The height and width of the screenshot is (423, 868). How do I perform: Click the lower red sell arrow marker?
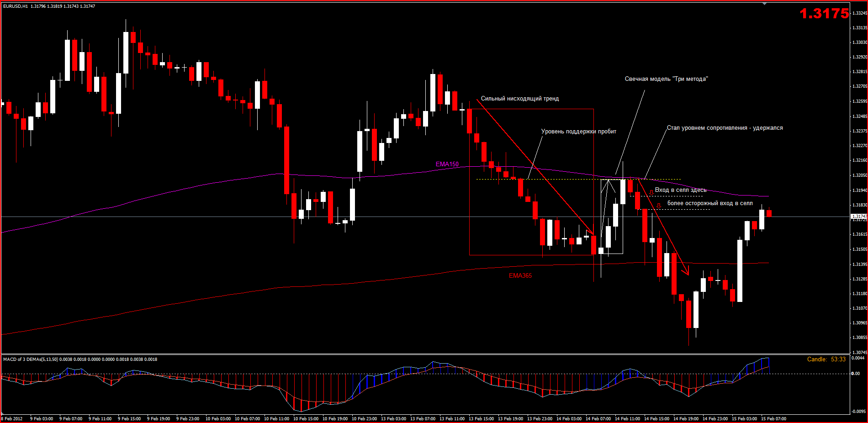(659, 206)
